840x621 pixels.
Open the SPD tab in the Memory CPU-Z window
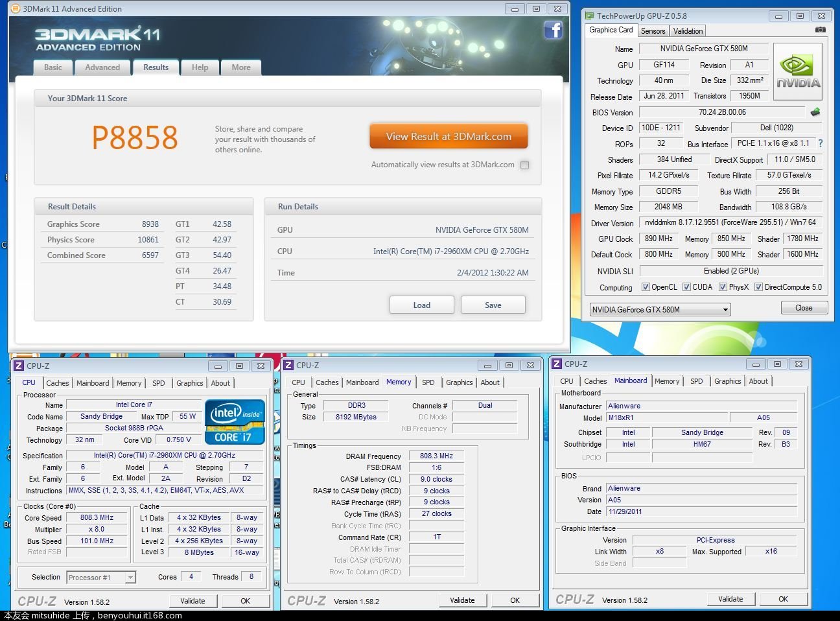pyautogui.click(x=428, y=382)
